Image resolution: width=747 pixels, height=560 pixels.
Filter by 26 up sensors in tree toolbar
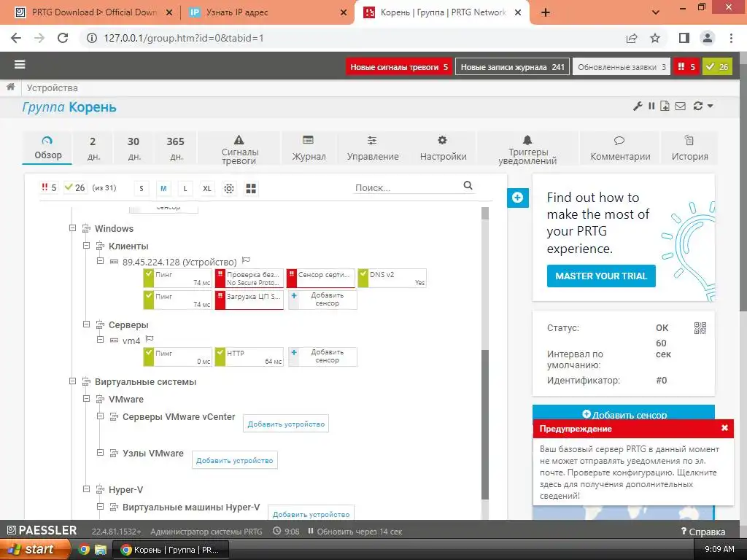(x=75, y=187)
